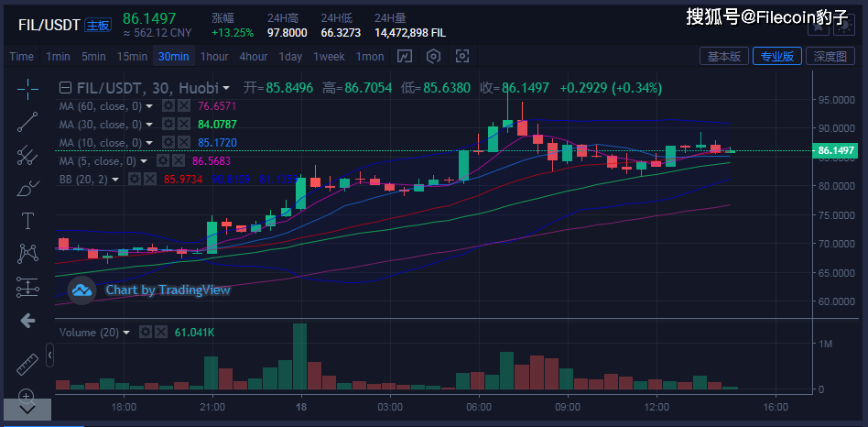Screen dimensions: 868x427
Task: Select the text annotation tool
Action: pyautogui.click(x=27, y=221)
